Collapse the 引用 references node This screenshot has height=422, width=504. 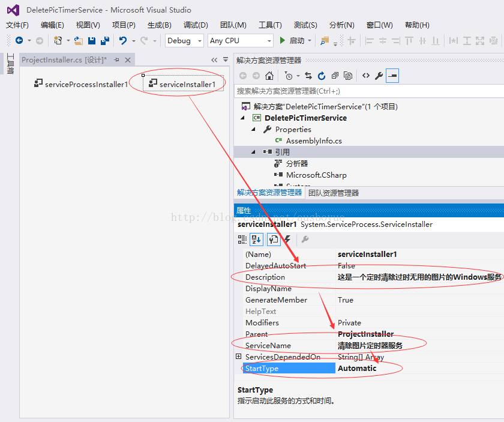(253, 152)
